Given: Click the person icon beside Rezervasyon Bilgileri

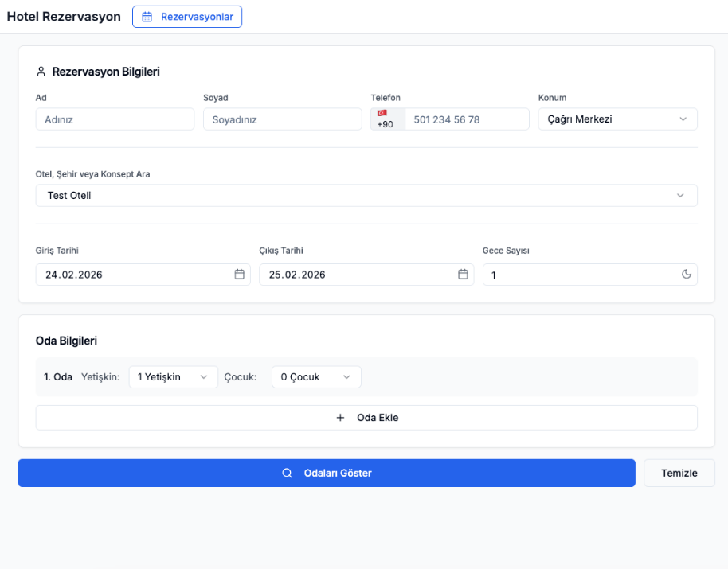Looking at the screenshot, I should coord(41,72).
